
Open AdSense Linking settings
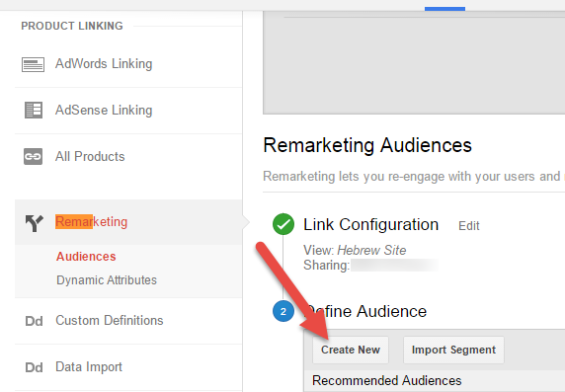[104, 110]
